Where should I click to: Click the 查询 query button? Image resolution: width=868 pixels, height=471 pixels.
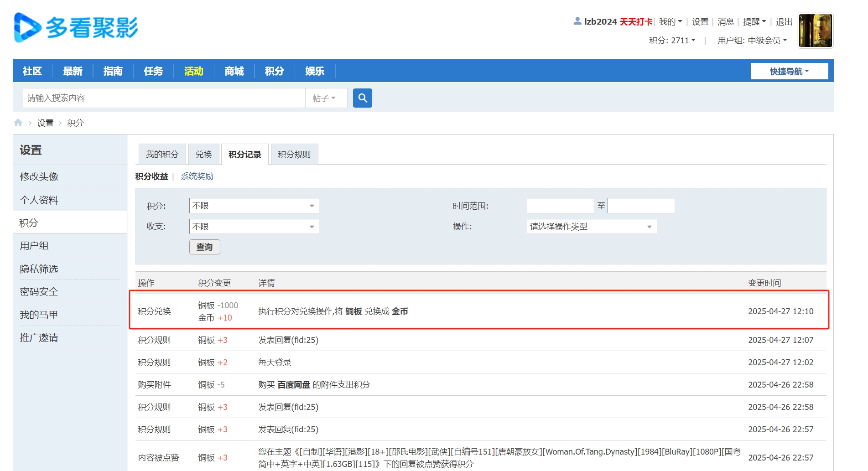pos(204,247)
